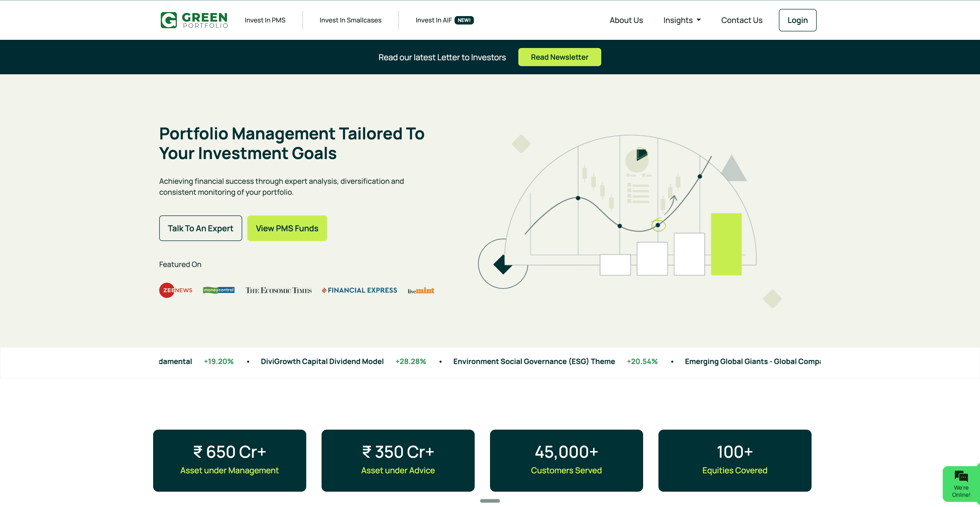Click the Login button

[797, 20]
